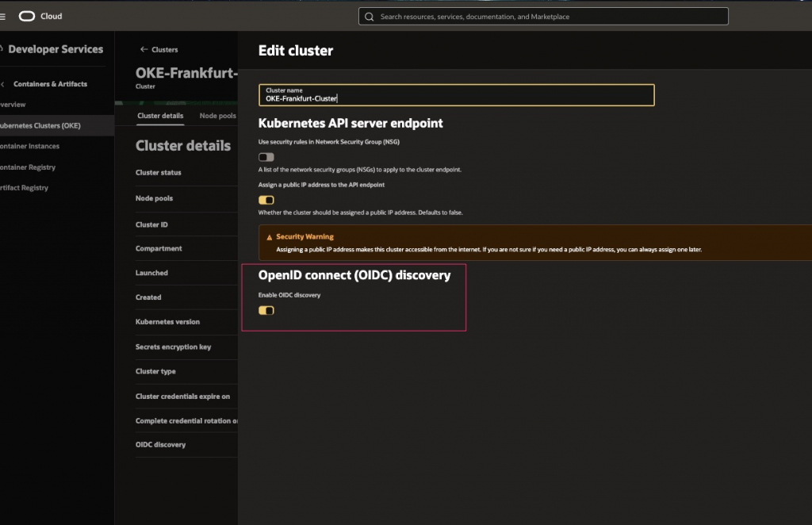Click the Security Warning title text
Image resolution: width=812 pixels, height=525 pixels.
pos(304,236)
